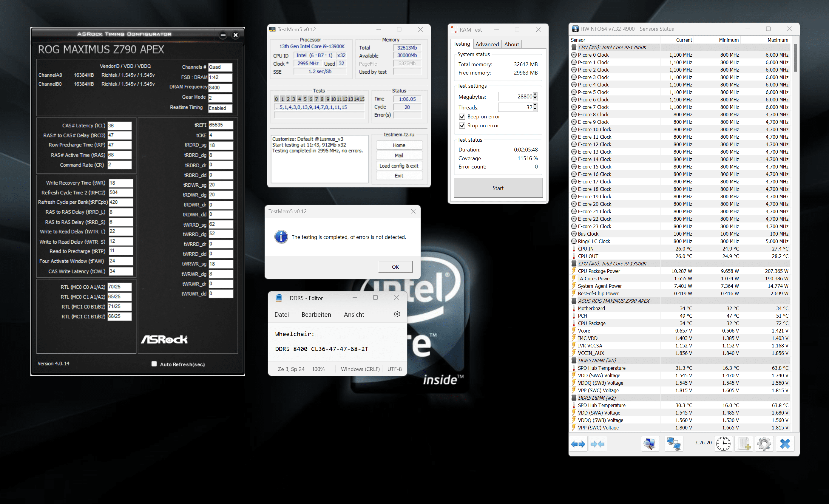829x504 pixels.
Task: Click HWiNFO remote network monitors icon
Action: click(x=674, y=444)
